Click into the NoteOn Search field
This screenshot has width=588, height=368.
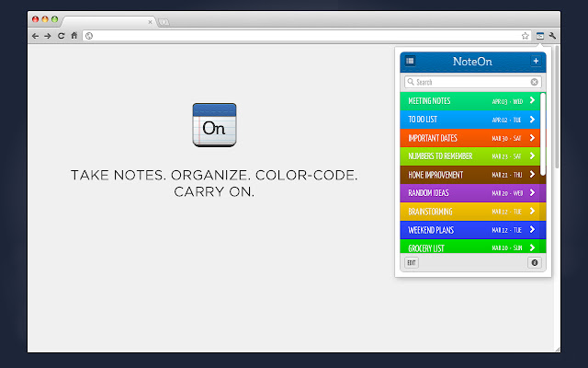pos(473,82)
